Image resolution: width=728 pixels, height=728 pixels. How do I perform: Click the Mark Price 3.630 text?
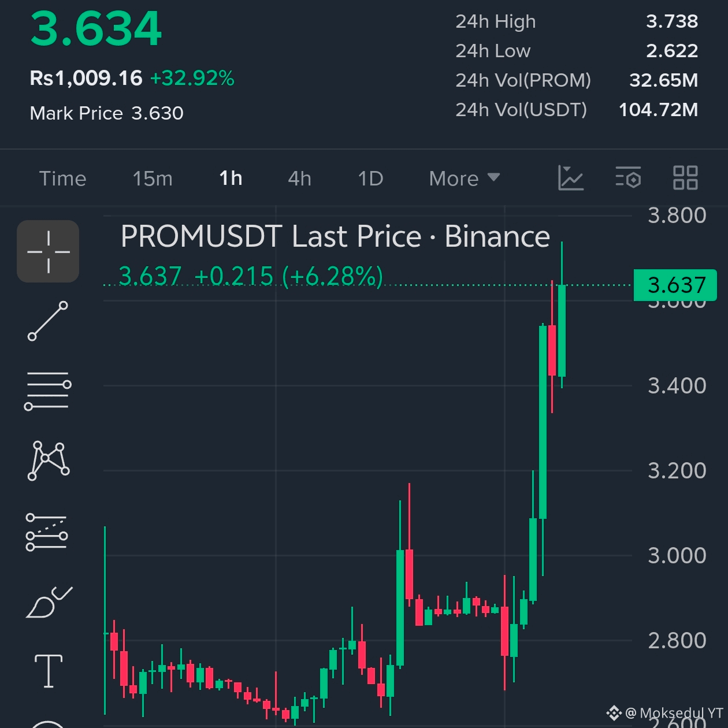coord(106,113)
